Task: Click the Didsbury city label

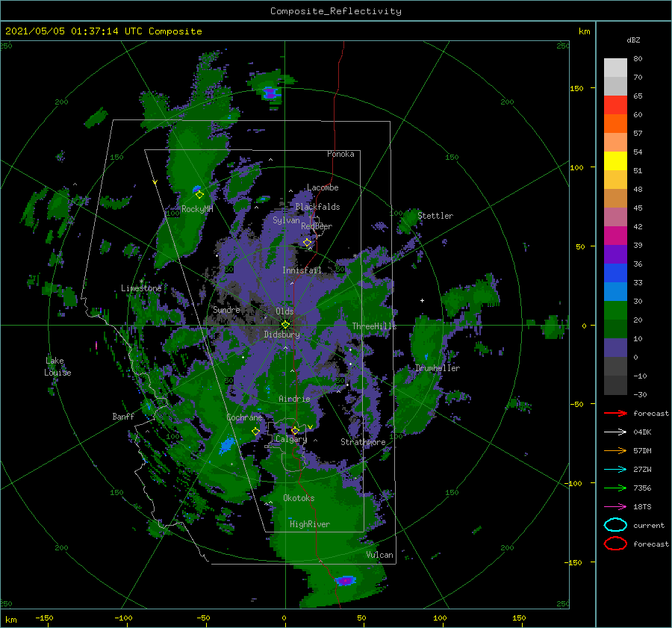Action: pyautogui.click(x=281, y=335)
